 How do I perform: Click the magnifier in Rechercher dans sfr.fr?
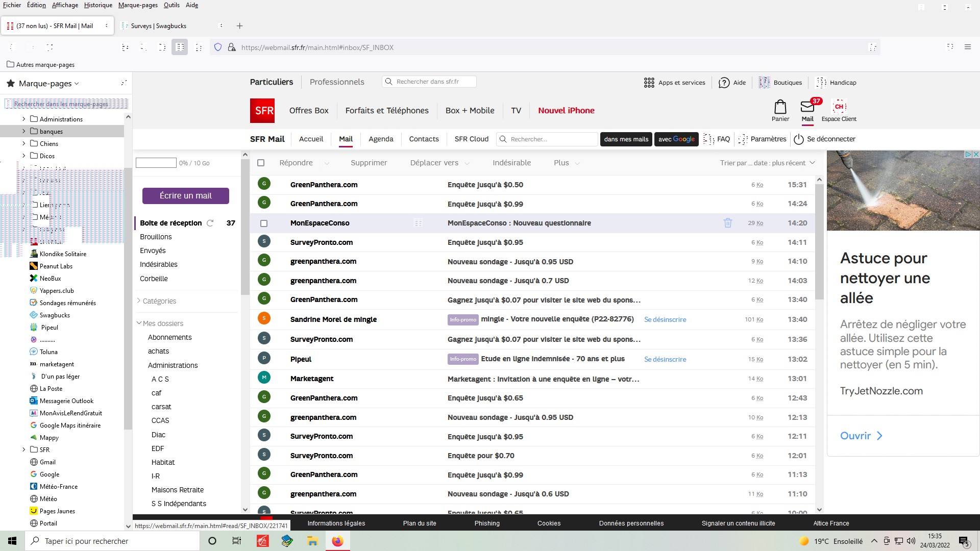(389, 82)
